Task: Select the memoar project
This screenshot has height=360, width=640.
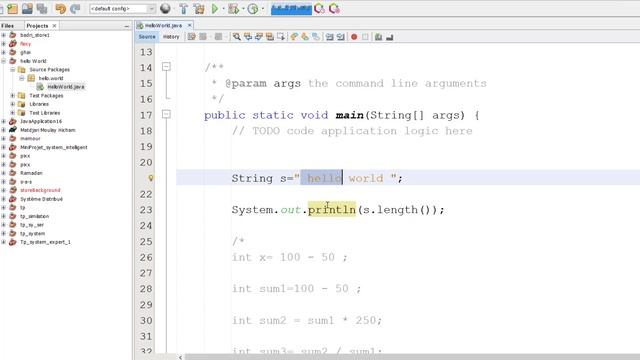Action: coord(30,139)
